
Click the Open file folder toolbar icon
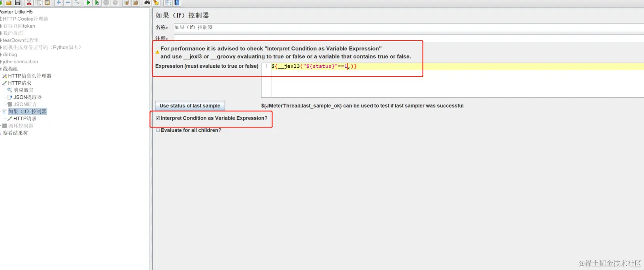9,2
